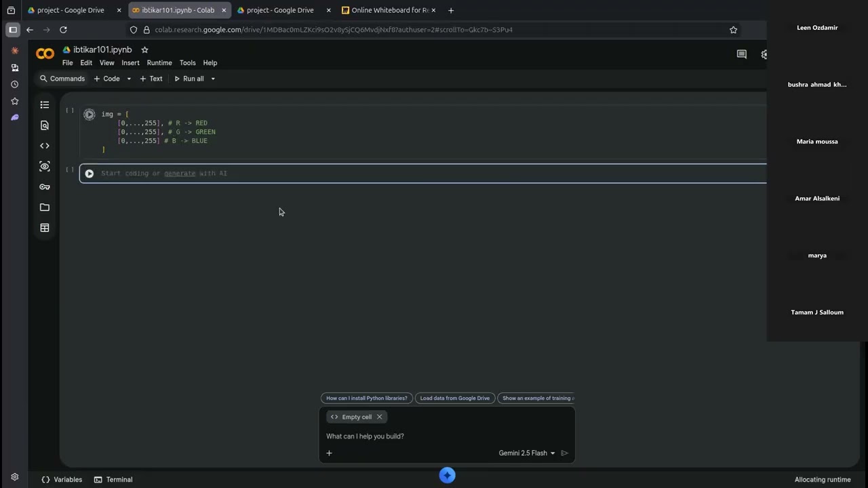868x488 pixels.
Task: Choose 'Show an example of training' suggestion
Action: point(536,398)
